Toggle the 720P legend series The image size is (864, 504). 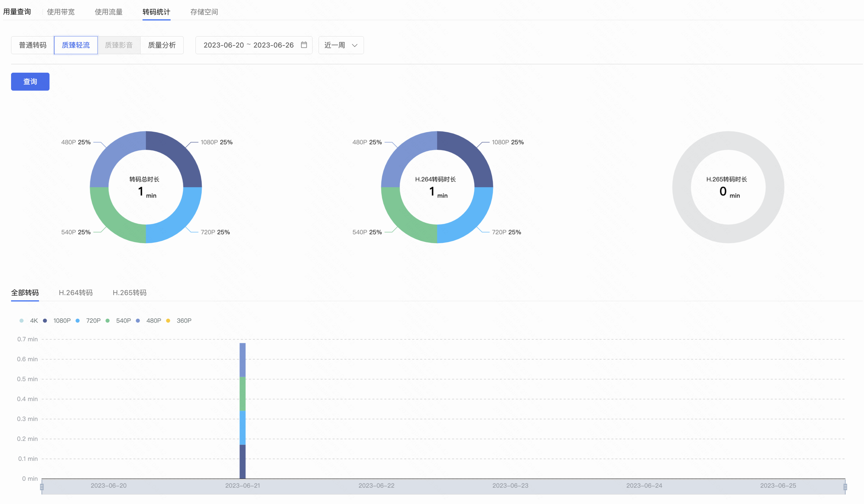88,321
